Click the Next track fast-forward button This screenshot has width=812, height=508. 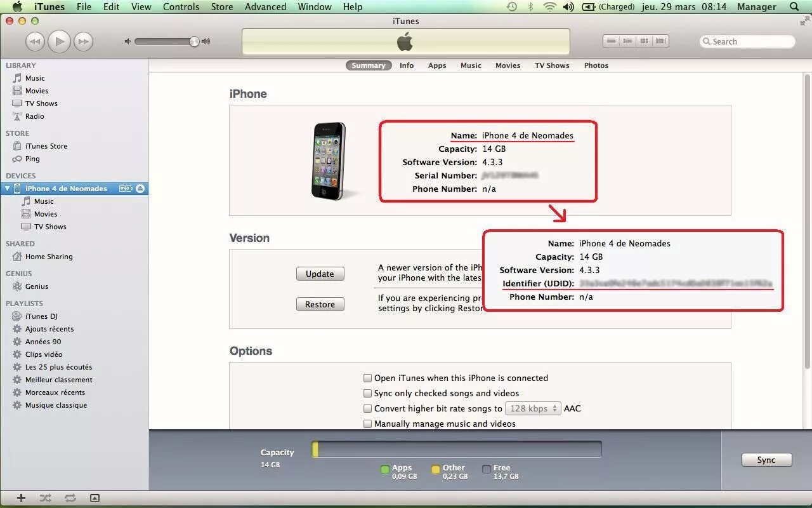pos(83,42)
